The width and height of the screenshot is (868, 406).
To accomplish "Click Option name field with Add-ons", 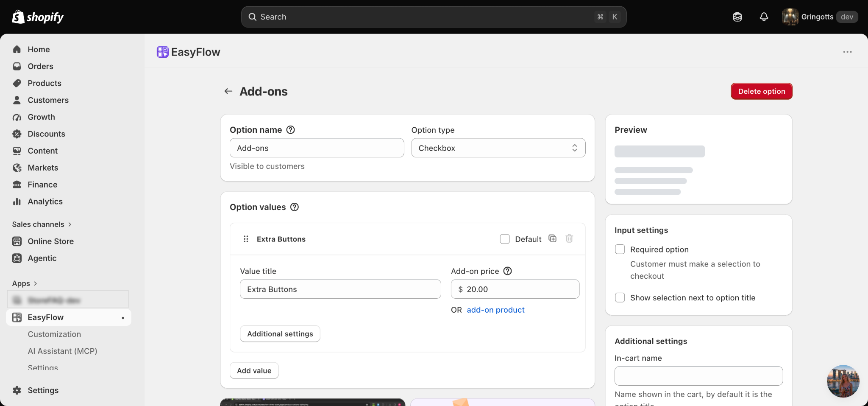I will coord(317,148).
